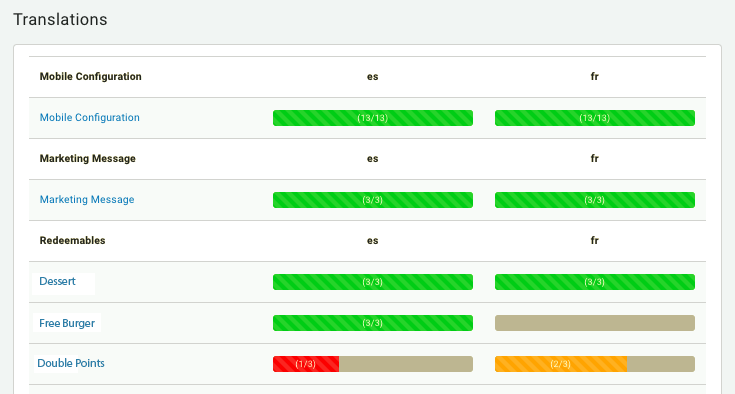Click the Marketing Message section header
The image size is (735, 394).
[x=88, y=159]
